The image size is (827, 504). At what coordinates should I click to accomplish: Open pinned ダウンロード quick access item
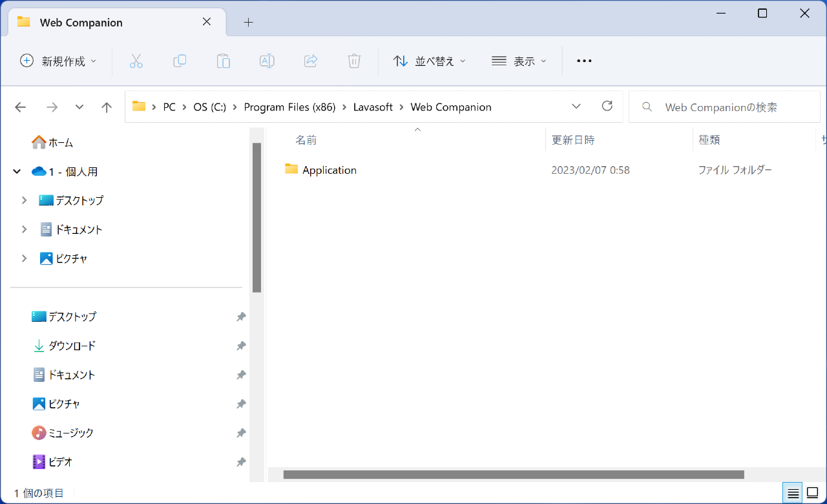pos(64,346)
